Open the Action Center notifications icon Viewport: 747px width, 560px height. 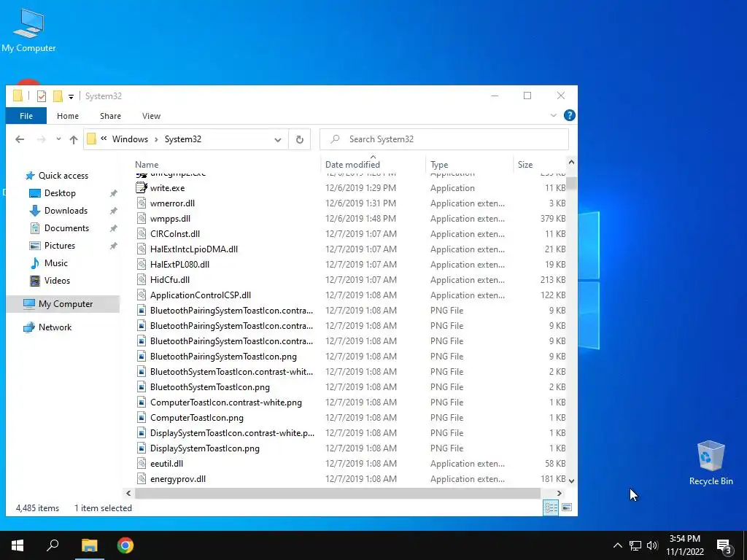point(724,545)
